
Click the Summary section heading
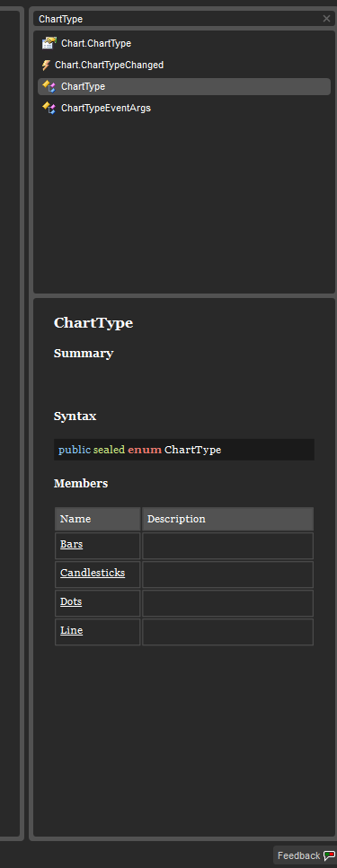(84, 353)
